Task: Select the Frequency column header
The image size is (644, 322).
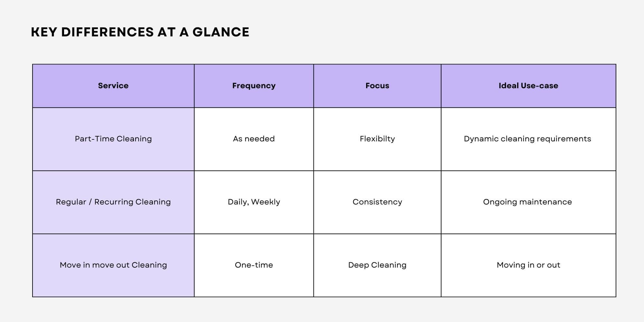Action: coord(254,86)
